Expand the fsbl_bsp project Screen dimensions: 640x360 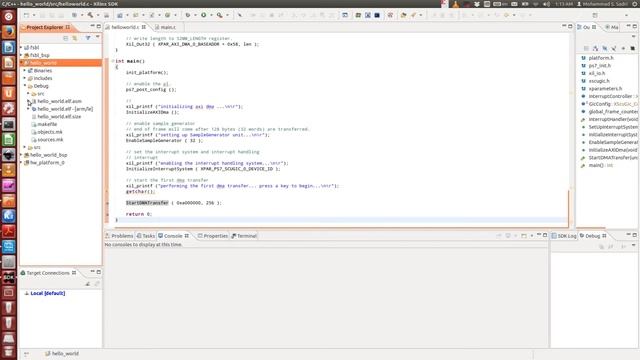[x=21, y=55]
